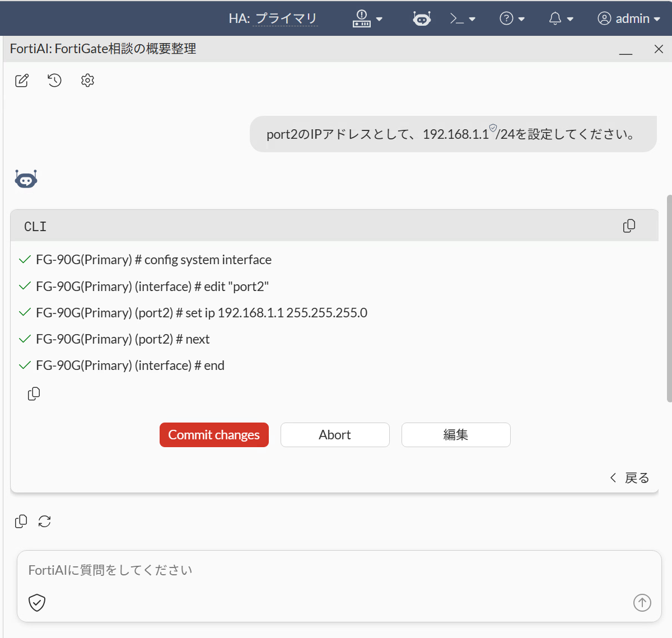Click Commit changes button

[214, 435]
